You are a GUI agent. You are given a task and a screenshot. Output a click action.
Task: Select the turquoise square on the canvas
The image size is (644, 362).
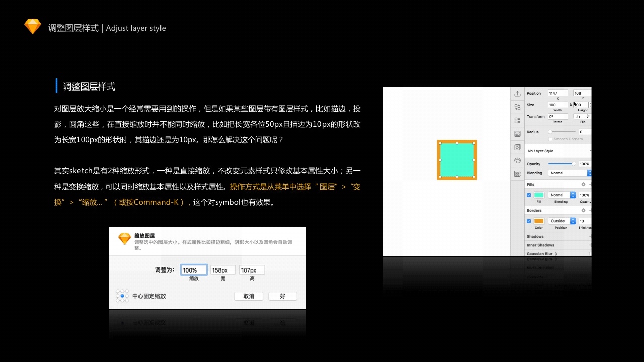coord(457,160)
